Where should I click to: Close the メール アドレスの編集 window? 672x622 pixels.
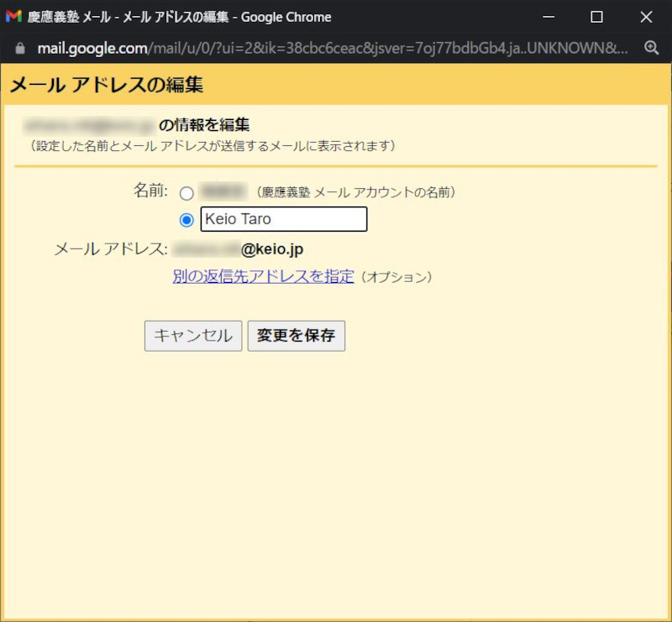click(x=645, y=17)
